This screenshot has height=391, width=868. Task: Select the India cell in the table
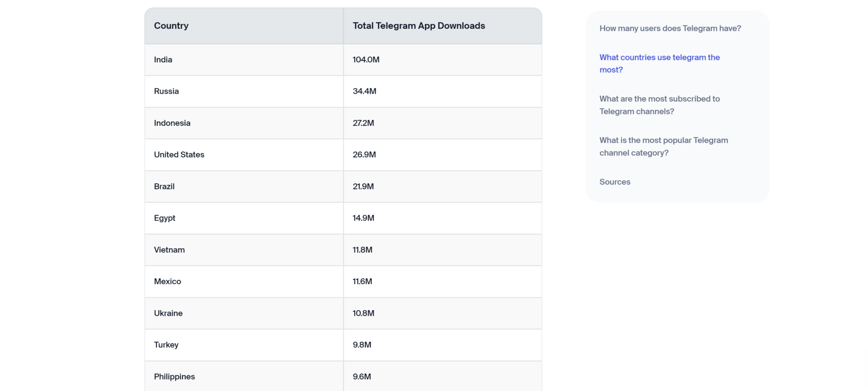point(163,60)
